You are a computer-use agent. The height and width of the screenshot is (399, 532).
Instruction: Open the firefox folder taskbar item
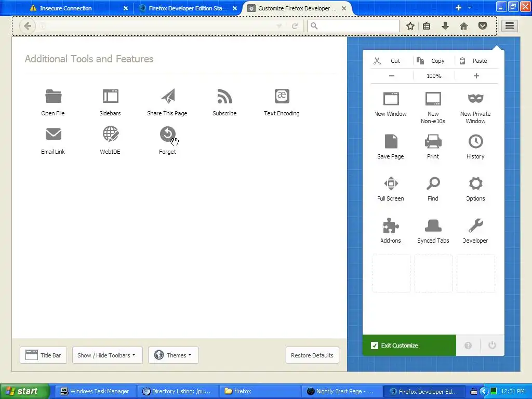[x=260, y=391]
